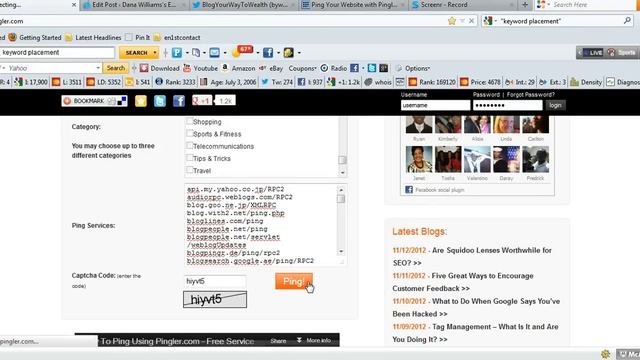The image size is (640, 360).
Task: Click the LIVE button in top right toolbar
Action: point(592,53)
